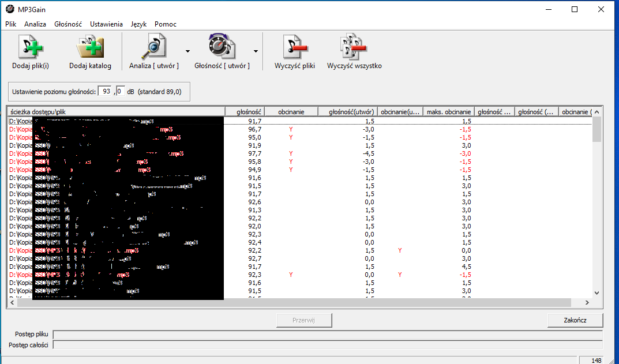The width and height of the screenshot is (619, 364).
Task: Run Analiza [ utwór ] track analysis
Action: [x=154, y=51]
